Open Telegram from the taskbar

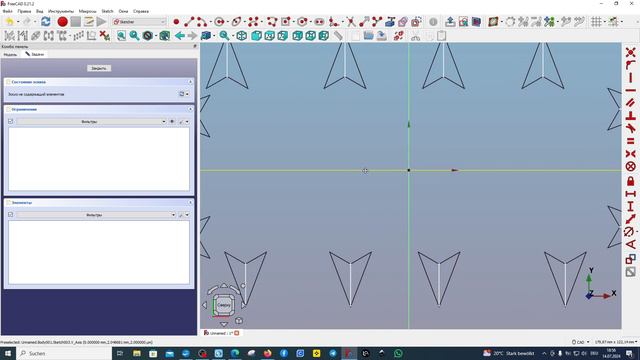pos(333,353)
